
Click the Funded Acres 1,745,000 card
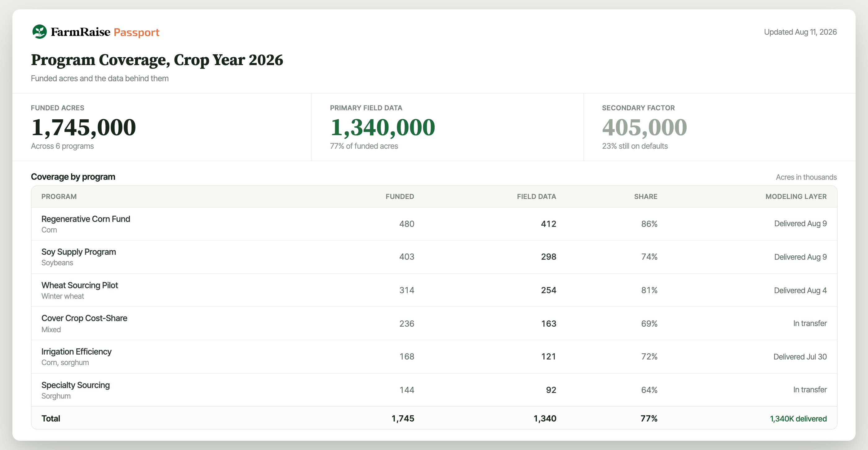point(162,127)
